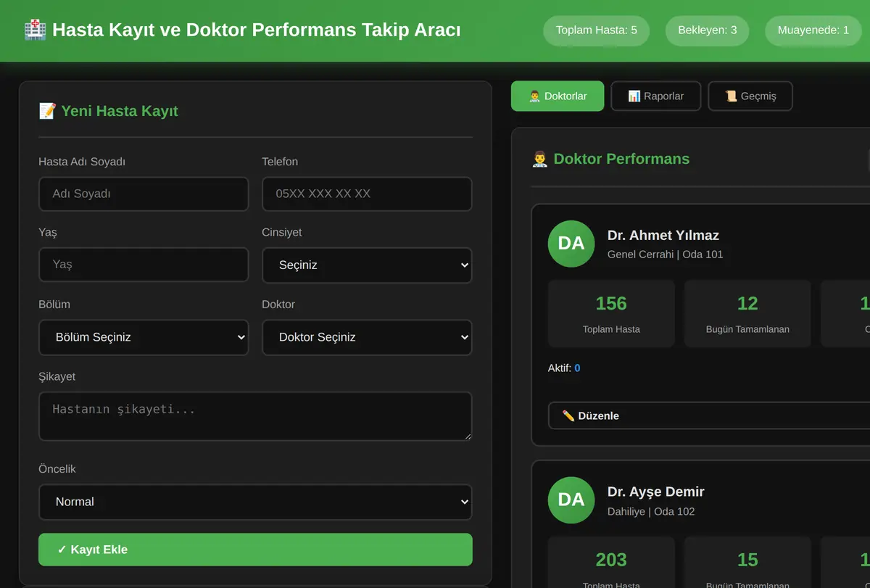
Task: Click Düzenle on Dr. Ahmet Yılmaz's card
Action: coord(709,416)
